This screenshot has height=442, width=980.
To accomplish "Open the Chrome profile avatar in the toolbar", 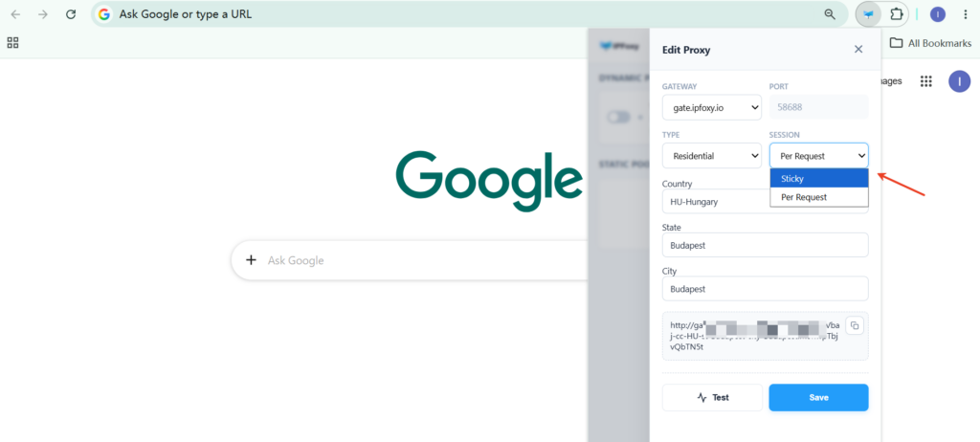I will pyautogui.click(x=938, y=13).
